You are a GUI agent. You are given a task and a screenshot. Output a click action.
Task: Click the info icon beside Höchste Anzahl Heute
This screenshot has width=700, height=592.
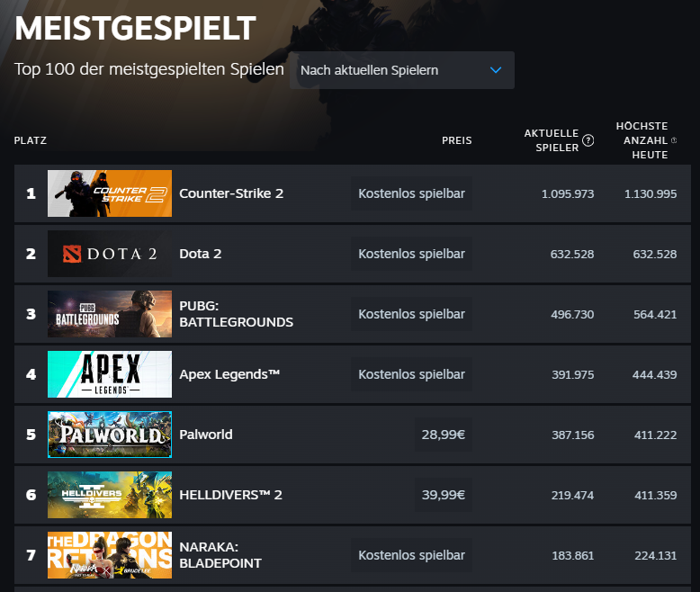674,140
